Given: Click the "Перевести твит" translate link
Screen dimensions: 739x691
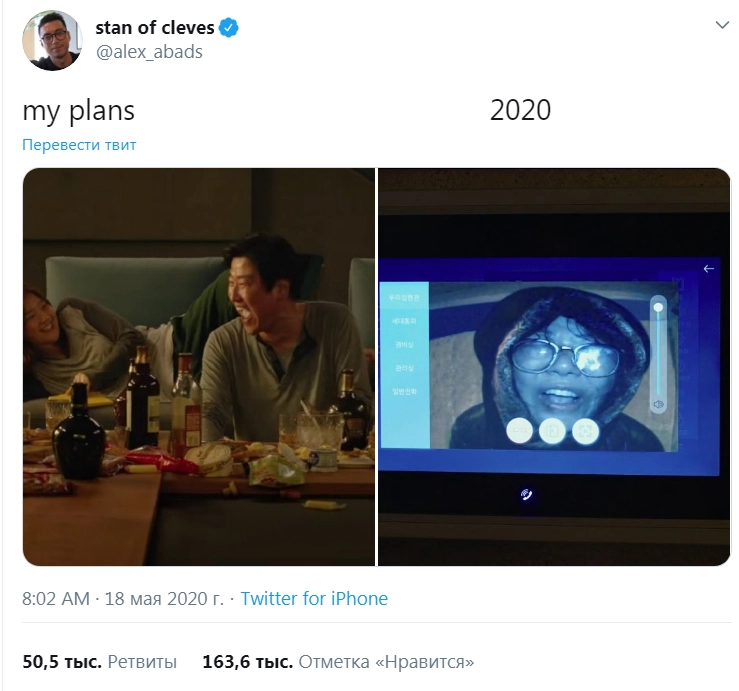Looking at the screenshot, I should pos(79,145).
